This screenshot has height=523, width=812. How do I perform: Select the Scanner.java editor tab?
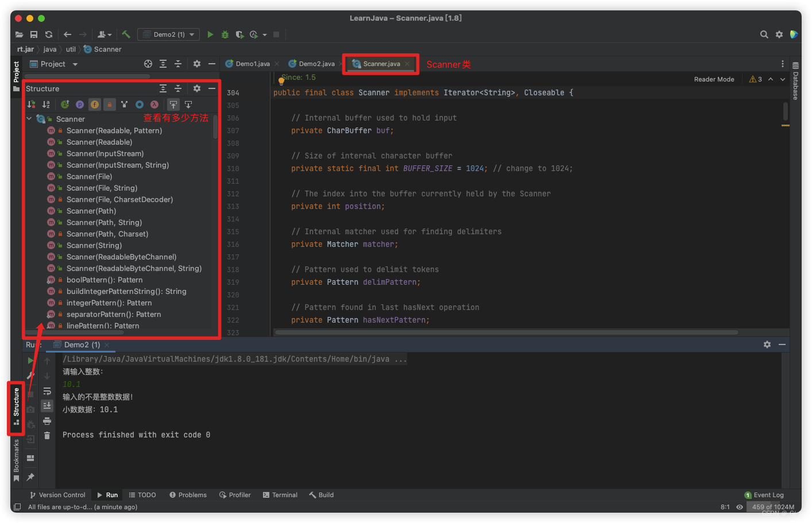tap(381, 64)
